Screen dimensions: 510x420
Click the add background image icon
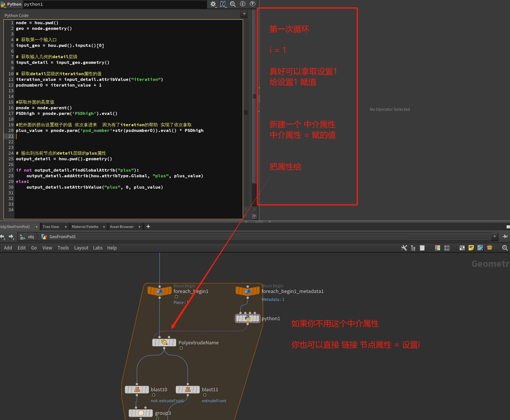pyautogui.click(x=480, y=248)
